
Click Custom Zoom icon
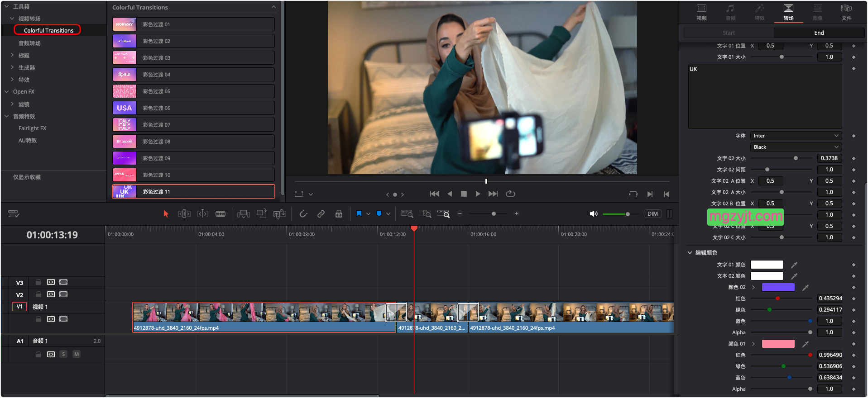tap(443, 214)
